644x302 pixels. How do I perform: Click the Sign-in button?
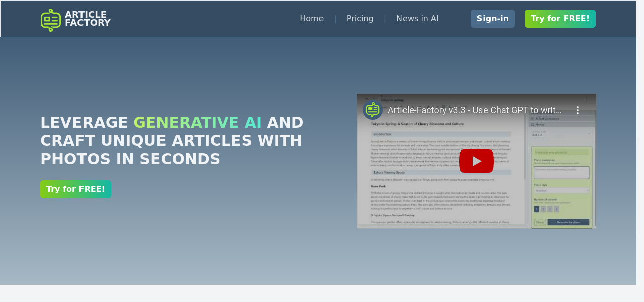(493, 19)
